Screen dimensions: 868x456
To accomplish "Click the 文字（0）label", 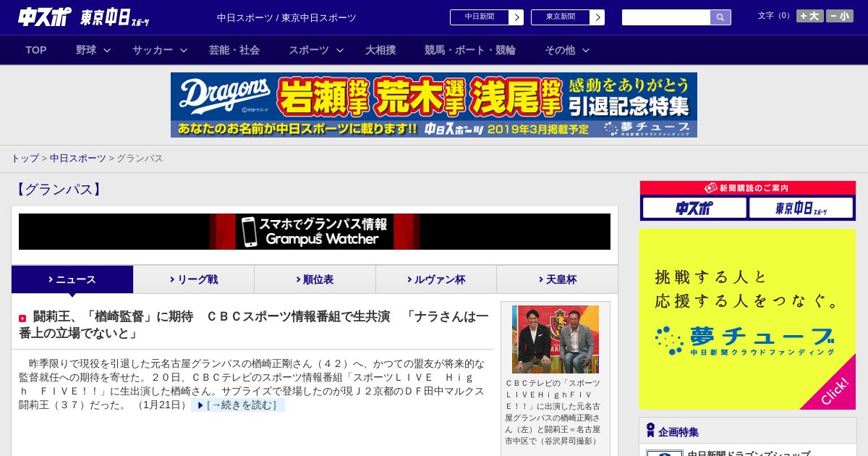I will pos(775,16).
